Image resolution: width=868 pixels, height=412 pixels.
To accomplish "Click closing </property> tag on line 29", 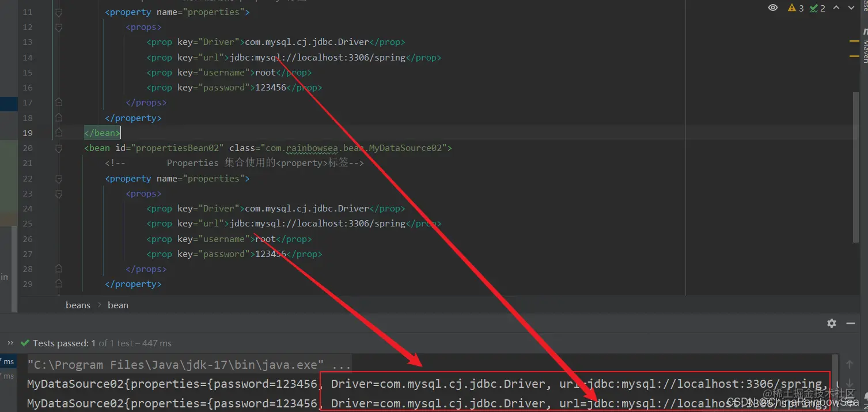I will 133,284.
